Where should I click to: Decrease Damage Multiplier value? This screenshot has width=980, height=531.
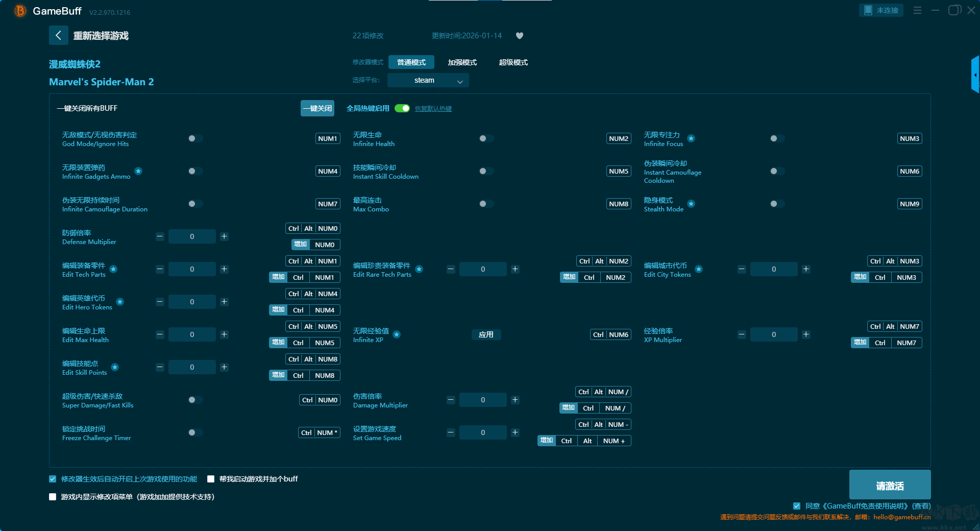451,400
